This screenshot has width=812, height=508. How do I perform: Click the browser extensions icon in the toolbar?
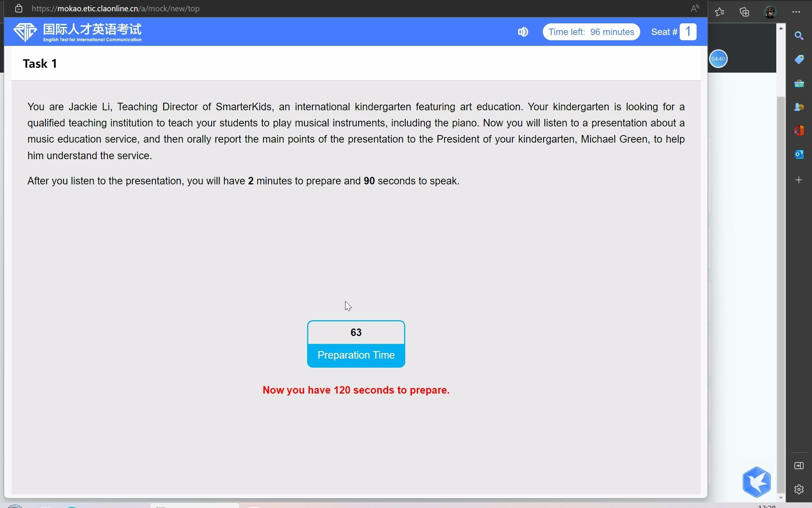(x=745, y=11)
